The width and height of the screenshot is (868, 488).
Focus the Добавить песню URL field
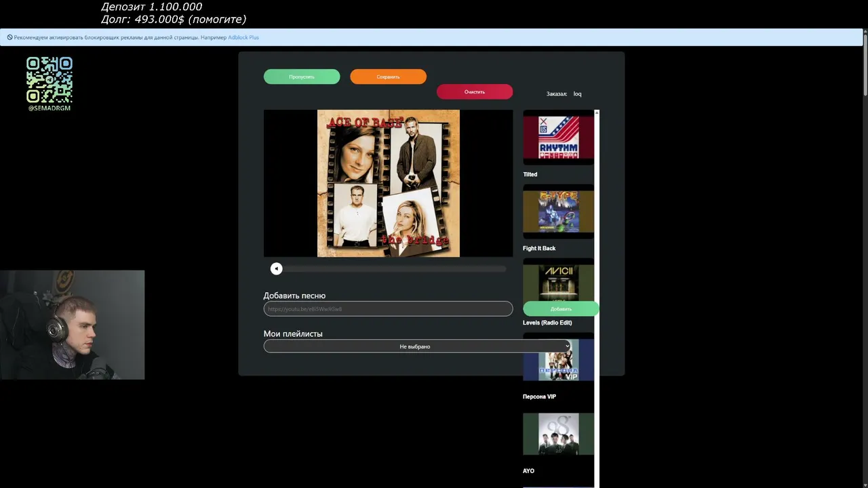coord(388,309)
